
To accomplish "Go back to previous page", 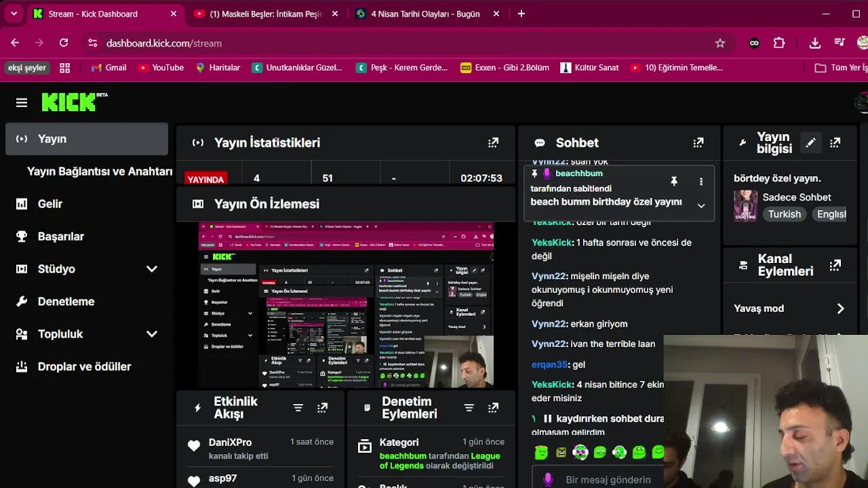I will click(15, 43).
